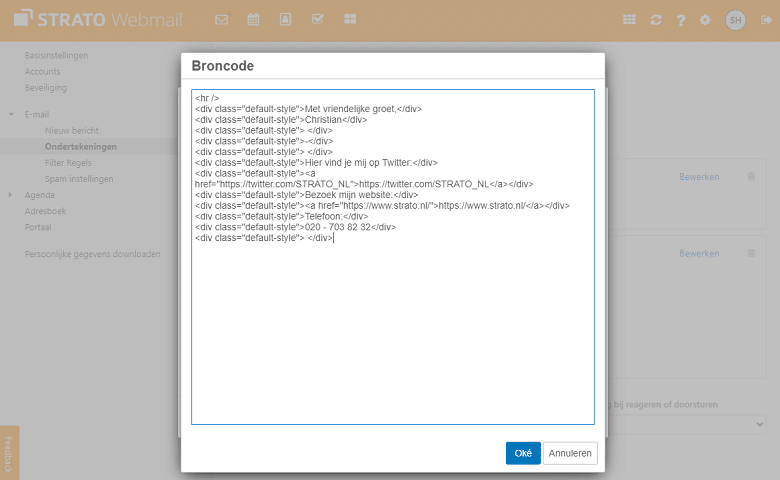Image resolution: width=780 pixels, height=480 pixels.
Task: Open the Portal grid icon
Action: click(x=350, y=19)
